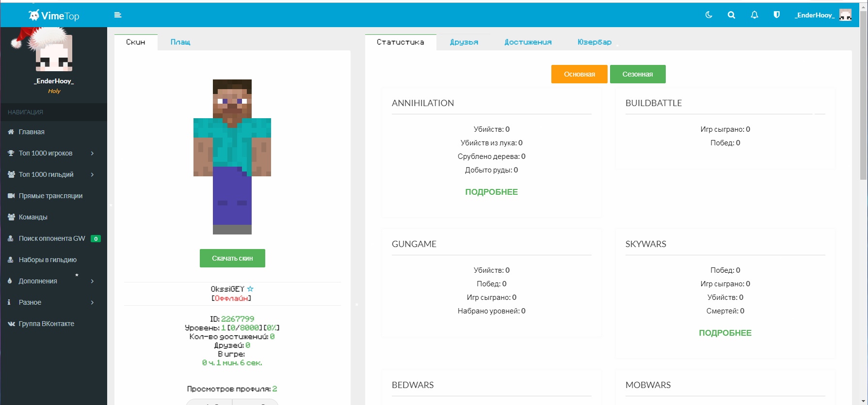Click the scrollbar down arrow

click(863, 401)
